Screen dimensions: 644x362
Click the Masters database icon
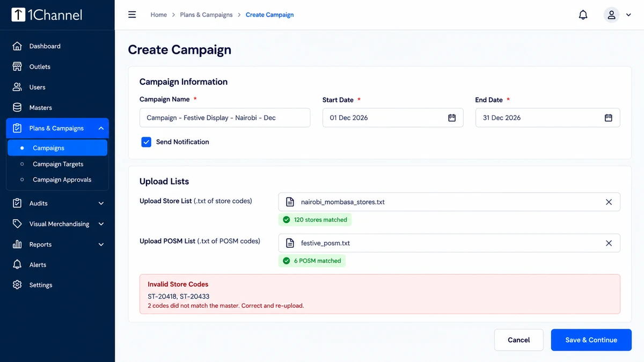coord(17,107)
